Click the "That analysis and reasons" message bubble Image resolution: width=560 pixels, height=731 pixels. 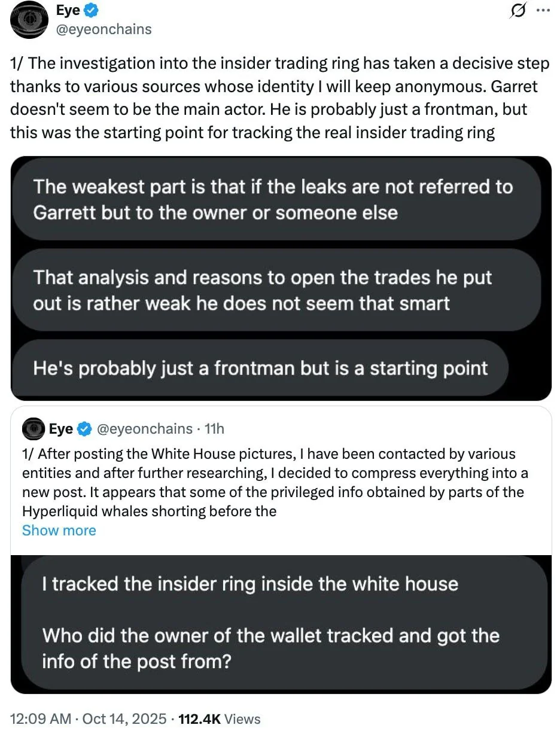262,290
